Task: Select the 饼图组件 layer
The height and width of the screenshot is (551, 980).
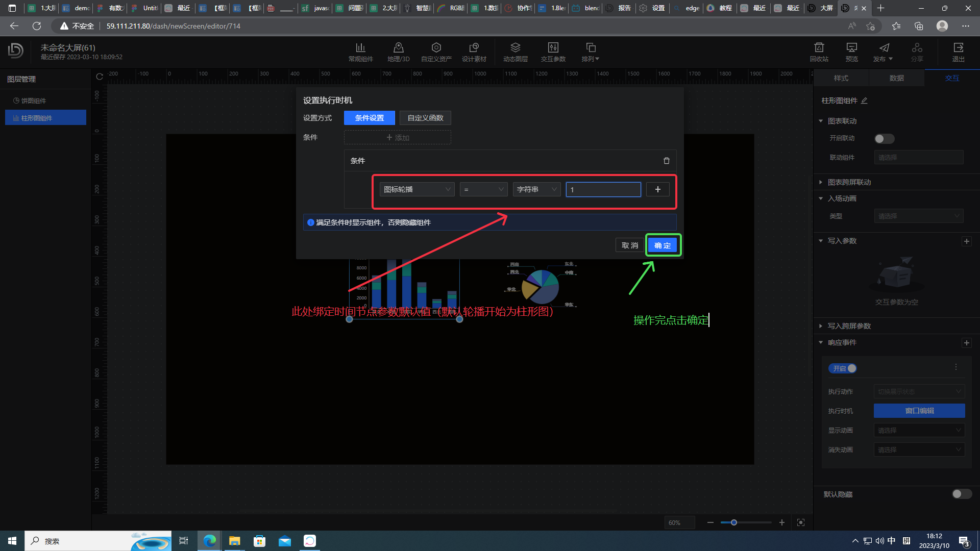Action: pyautogui.click(x=45, y=101)
